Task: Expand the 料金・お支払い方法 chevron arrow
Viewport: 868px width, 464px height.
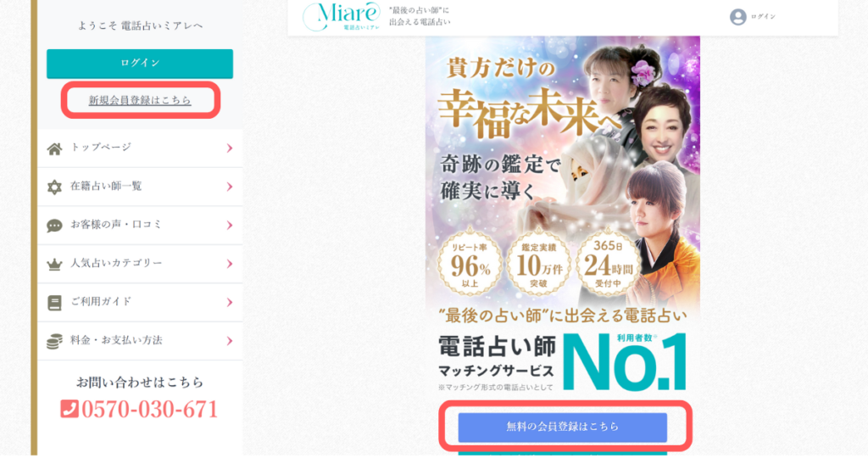Action: [229, 341]
